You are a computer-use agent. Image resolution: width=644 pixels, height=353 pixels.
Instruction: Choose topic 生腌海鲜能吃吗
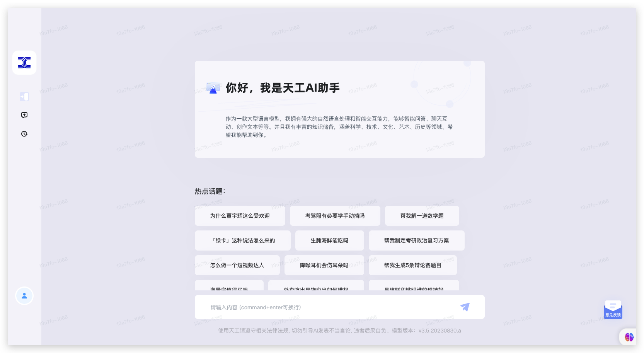pos(330,240)
